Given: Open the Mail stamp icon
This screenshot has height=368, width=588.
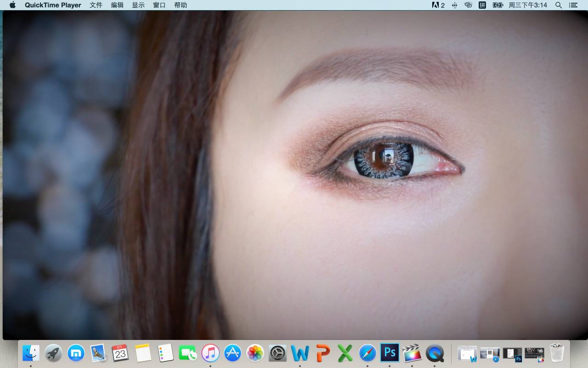Looking at the screenshot, I should pos(98,353).
